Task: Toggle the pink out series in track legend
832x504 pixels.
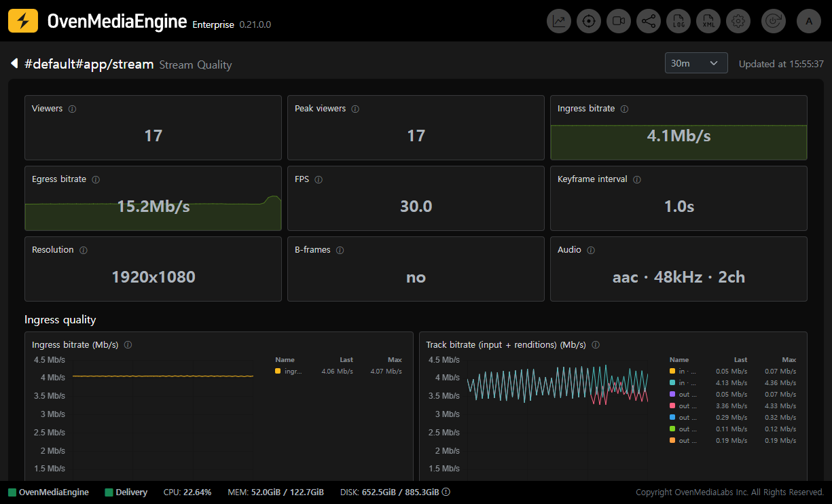Action: 733,406
